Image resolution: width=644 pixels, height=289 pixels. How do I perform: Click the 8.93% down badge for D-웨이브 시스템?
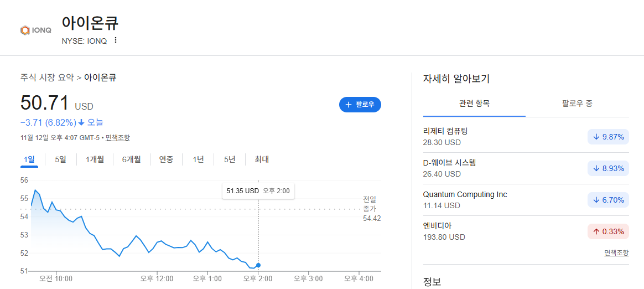pos(608,168)
